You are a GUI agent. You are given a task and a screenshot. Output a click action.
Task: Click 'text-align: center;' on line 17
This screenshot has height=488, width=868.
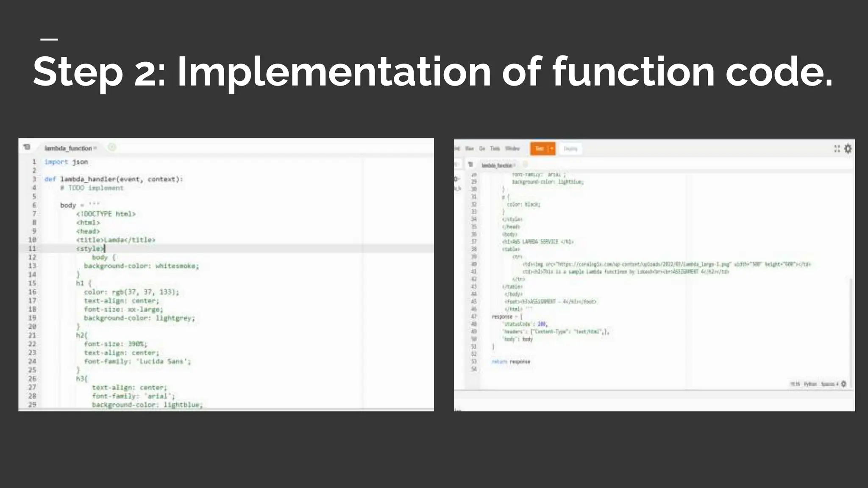pyautogui.click(x=122, y=301)
